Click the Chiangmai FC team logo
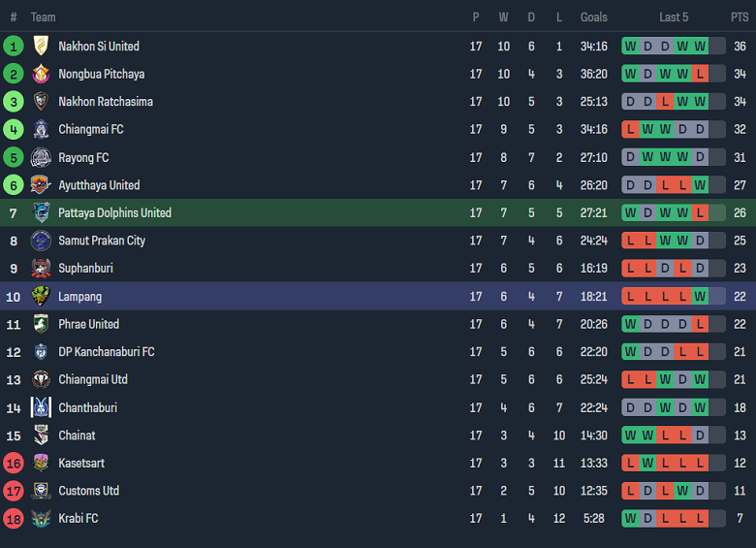The height and width of the screenshot is (548, 756). click(x=41, y=129)
